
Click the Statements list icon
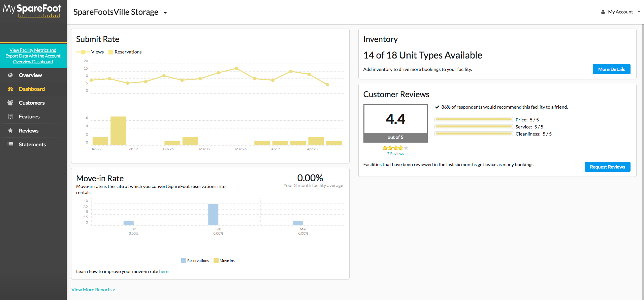pyautogui.click(x=10, y=144)
